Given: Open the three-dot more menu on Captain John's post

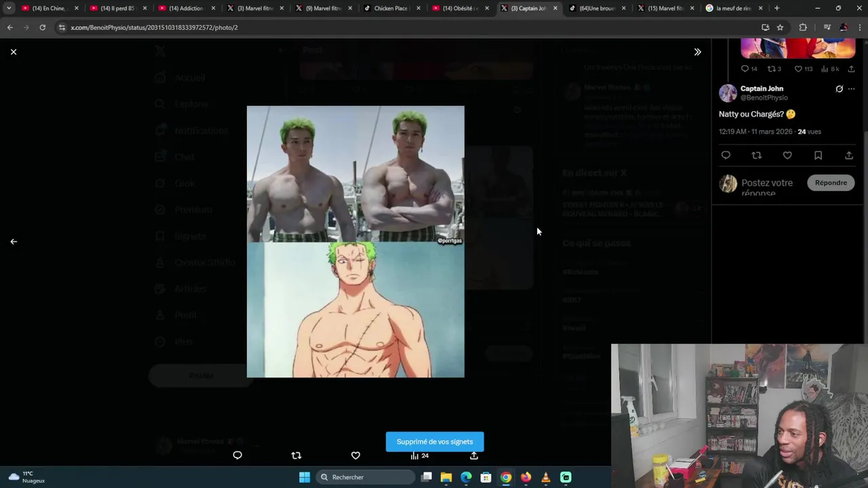Looking at the screenshot, I should pyautogui.click(x=852, y=89).
